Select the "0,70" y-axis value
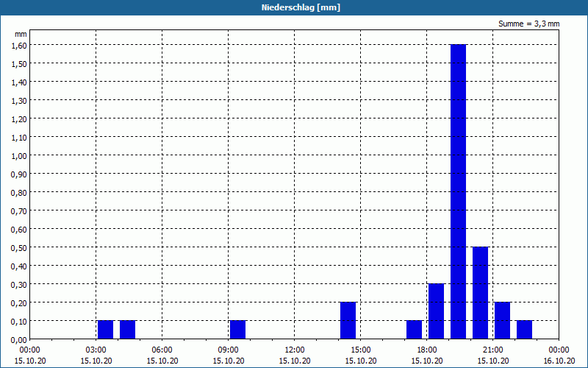 point(19,210)
